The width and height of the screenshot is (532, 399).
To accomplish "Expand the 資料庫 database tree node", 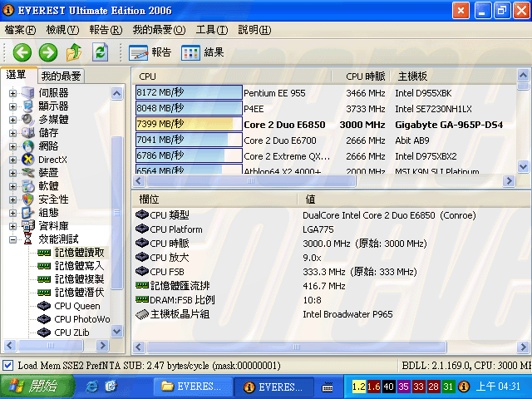I will (x=12, y=226).
